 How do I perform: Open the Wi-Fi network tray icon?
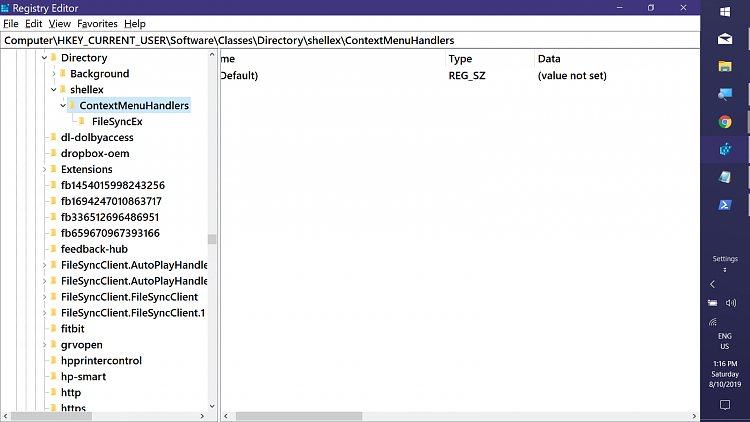point(713,322)
